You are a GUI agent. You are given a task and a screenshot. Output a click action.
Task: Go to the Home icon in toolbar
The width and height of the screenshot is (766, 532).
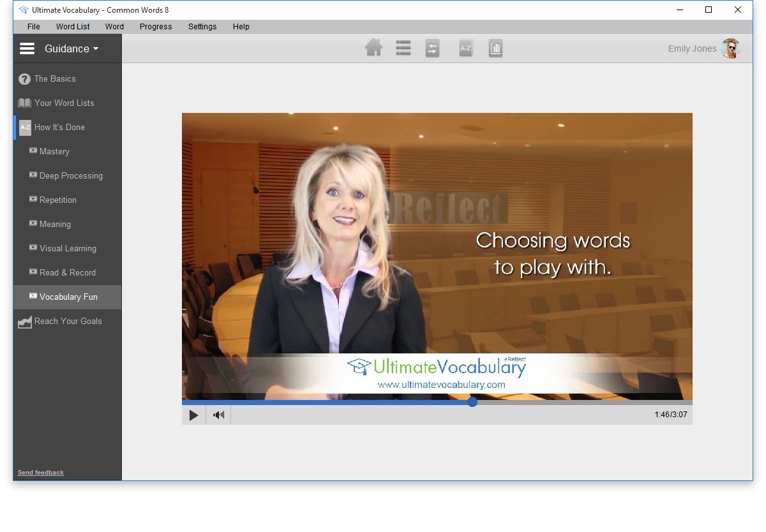pos(373,48)
